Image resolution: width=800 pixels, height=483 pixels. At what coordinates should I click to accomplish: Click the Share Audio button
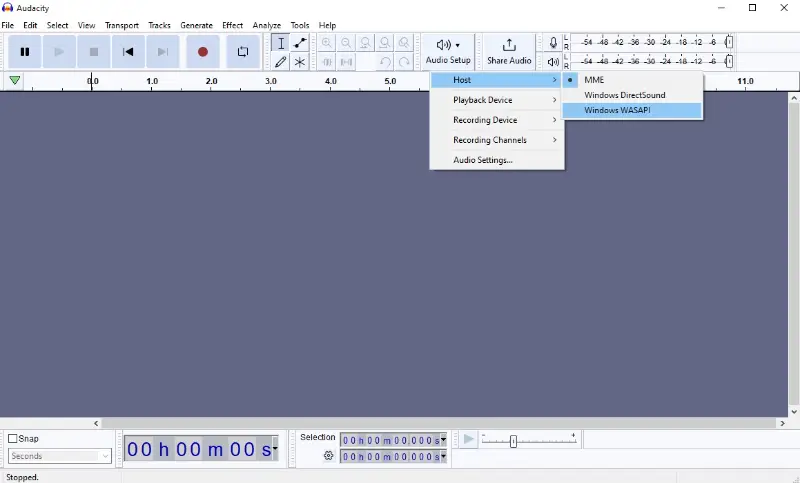coord(509,52)
